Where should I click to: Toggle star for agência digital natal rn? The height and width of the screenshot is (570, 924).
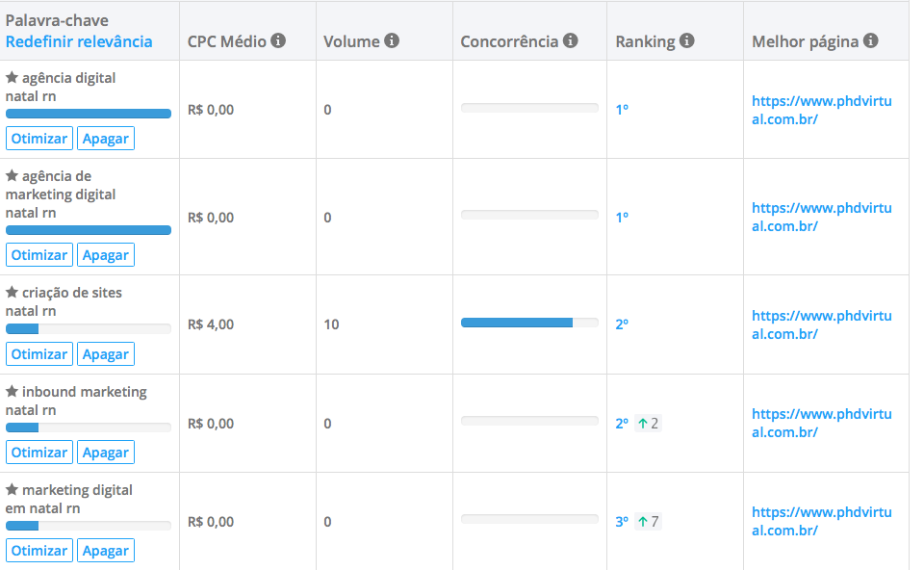point(12,77)
